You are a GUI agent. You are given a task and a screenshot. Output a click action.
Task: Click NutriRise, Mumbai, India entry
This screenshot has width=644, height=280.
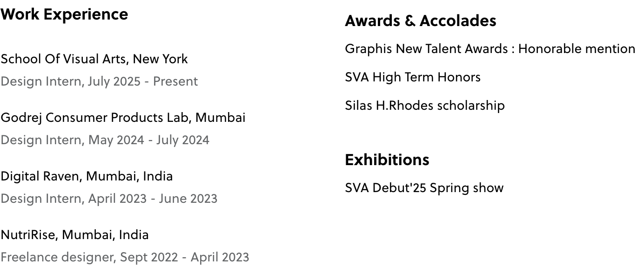(x=74, y=235)
